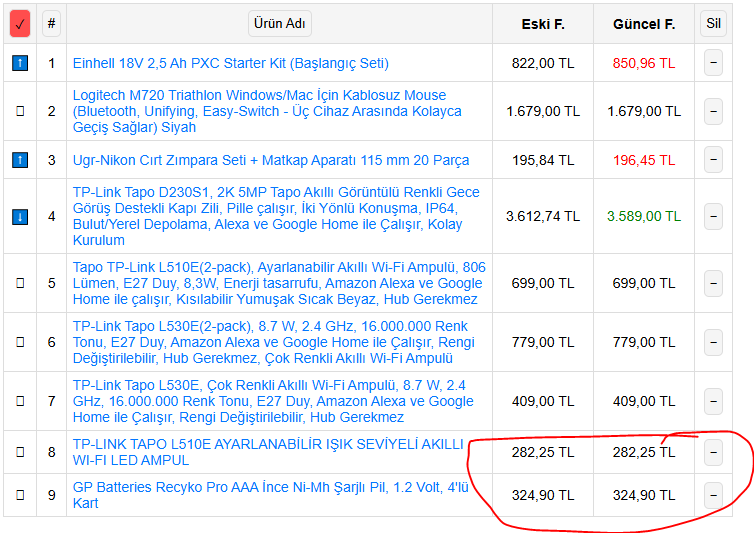This screenshot has height=533, width=754.
Task: Click the Sil header button
Action: [x=713, y=24]
